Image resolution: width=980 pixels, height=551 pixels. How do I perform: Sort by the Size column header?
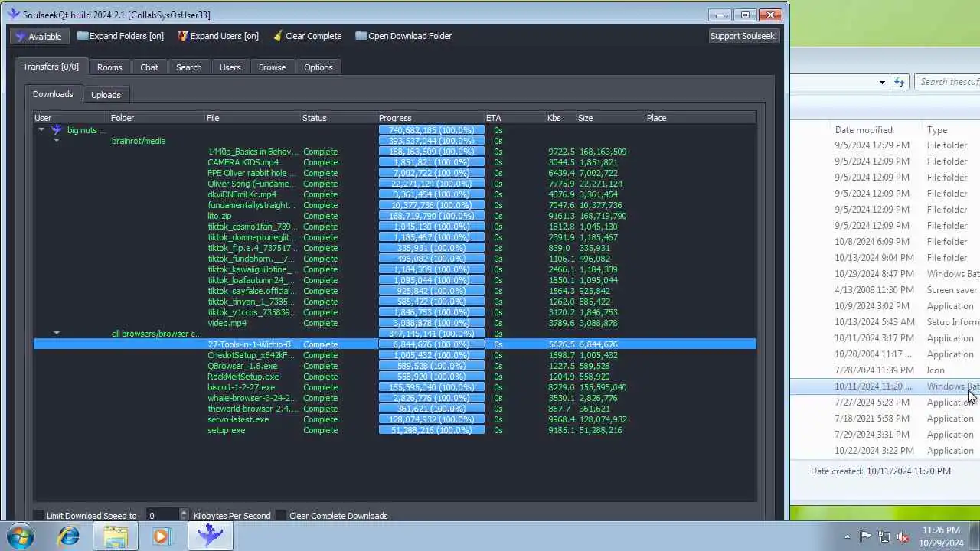610,118
